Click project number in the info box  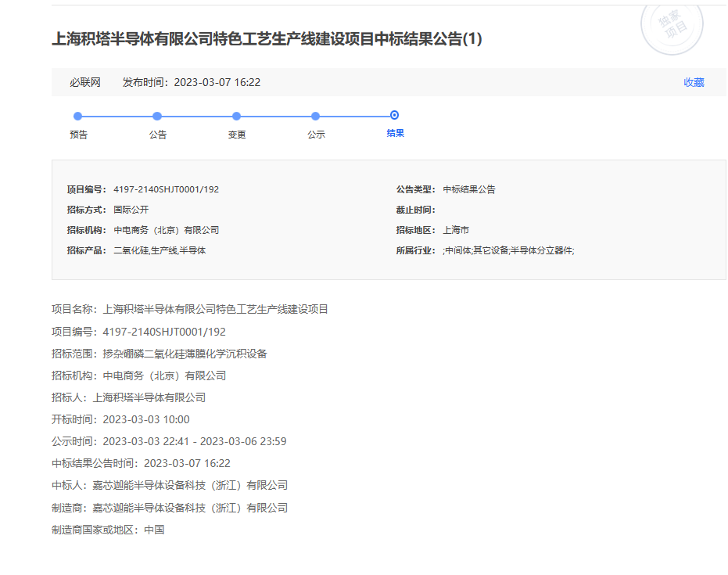tap(167, 189)
